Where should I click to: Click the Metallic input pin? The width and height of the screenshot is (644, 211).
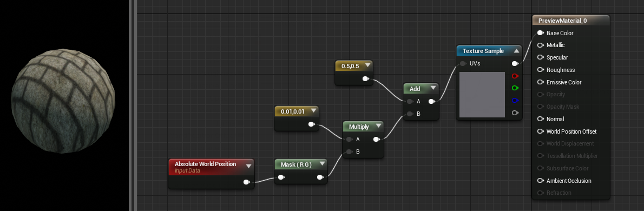(541, 45)
